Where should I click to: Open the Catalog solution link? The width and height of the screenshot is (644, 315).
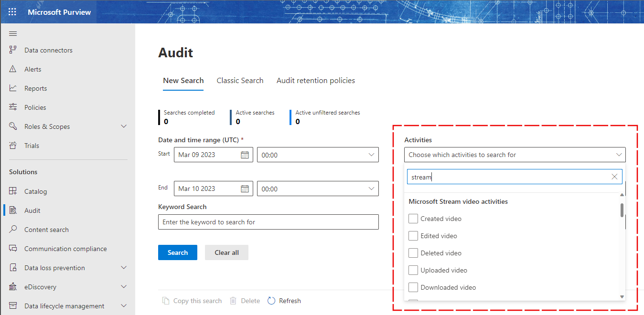[x=36, y=191]
